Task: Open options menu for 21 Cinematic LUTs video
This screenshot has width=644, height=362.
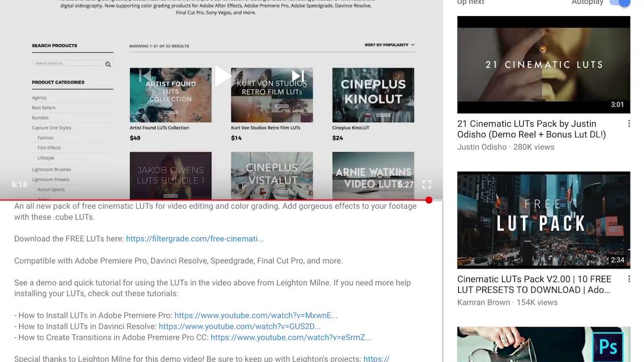Action: 629,124
